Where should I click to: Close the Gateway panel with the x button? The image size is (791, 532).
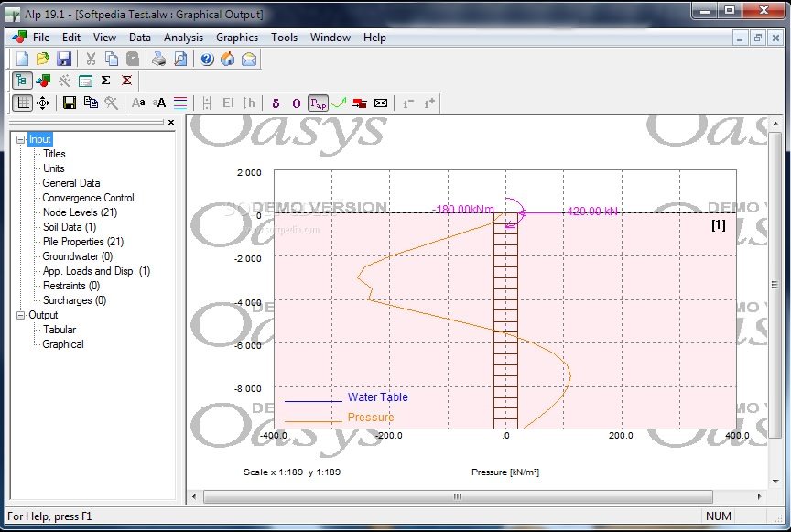click(x=171, y=122)
